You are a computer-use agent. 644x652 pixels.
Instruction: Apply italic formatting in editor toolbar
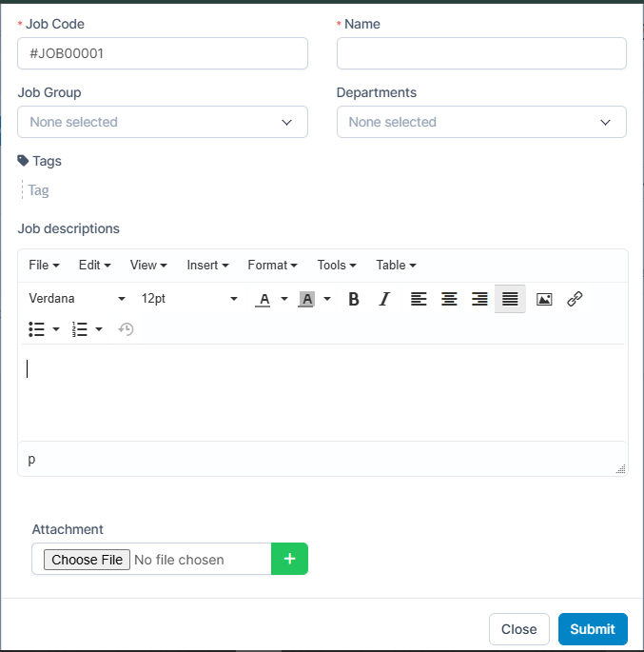click(384, 299)
